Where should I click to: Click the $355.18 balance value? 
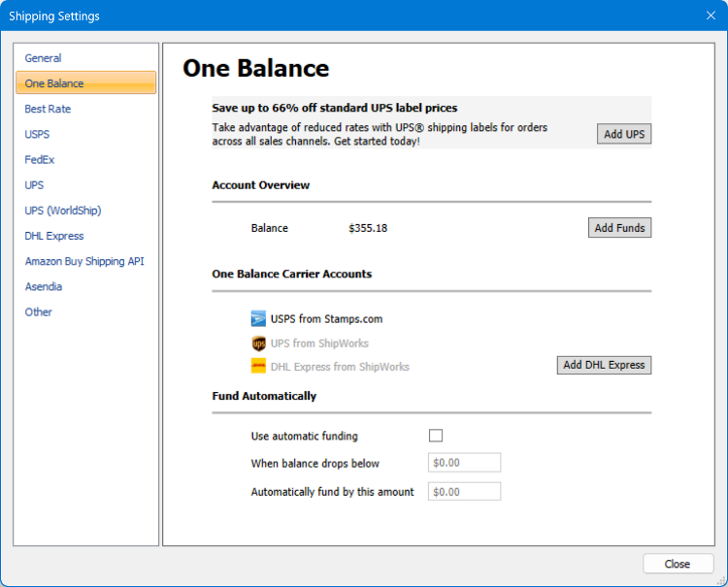(368, 228)
